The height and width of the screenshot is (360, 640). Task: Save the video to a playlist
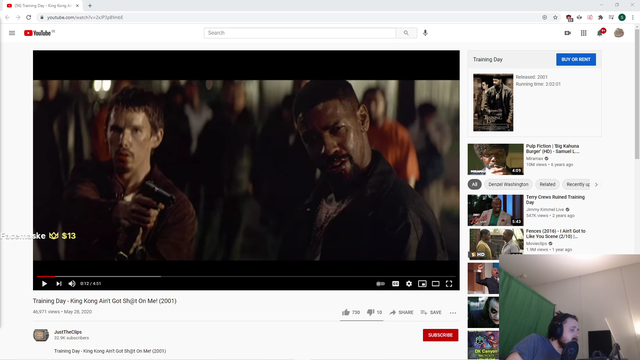point(431,312)
